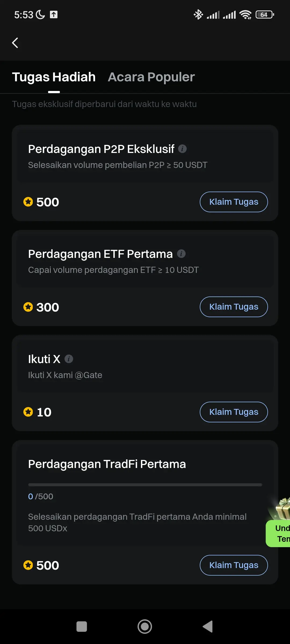The width and height of the screenshot is (290, 644).
Task: Open info icon beside Perdagangan P2P Eksklusif
Action: pyautogui.click(x=182, y=149)
